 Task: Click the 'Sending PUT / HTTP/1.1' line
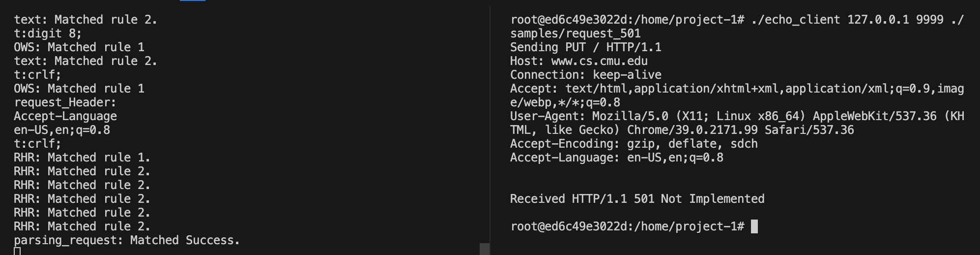585,47
